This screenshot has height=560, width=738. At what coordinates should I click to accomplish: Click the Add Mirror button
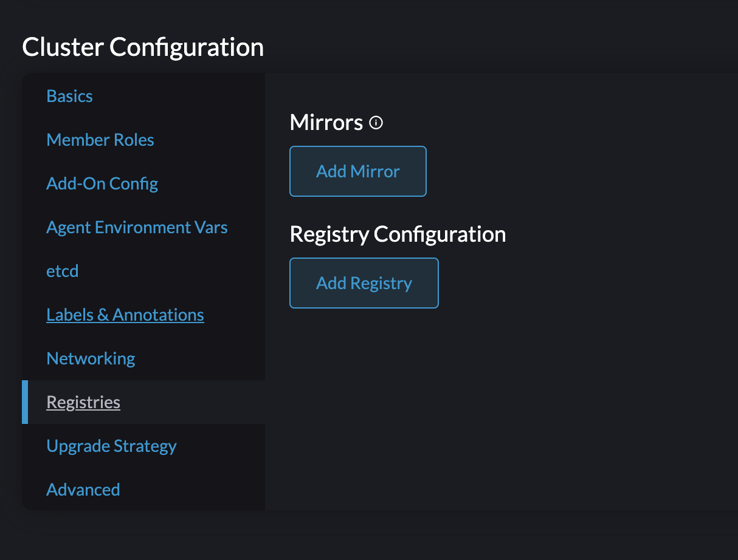357,171
